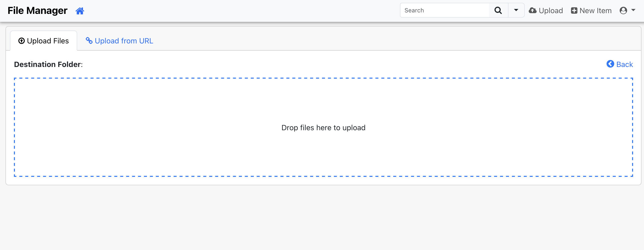
Task: Click the Upload text in the header
Action: (550, 11)
